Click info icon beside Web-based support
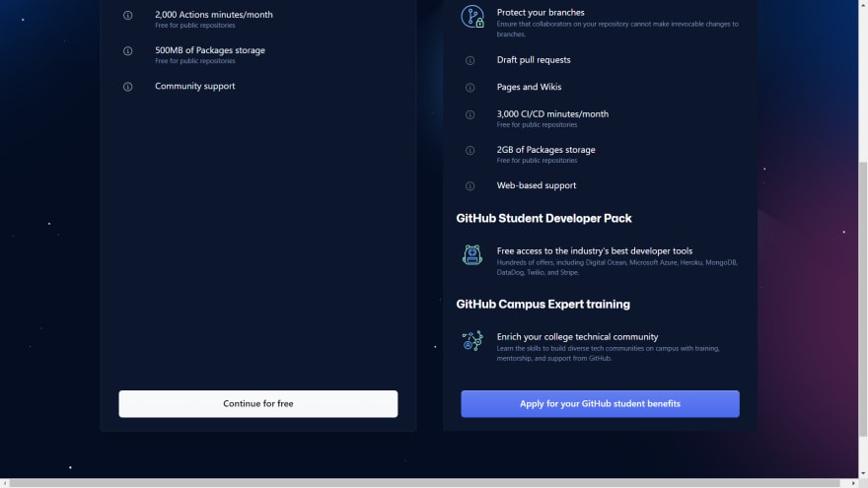This screenshot has width=868, height=488. [x=470, y=186]
